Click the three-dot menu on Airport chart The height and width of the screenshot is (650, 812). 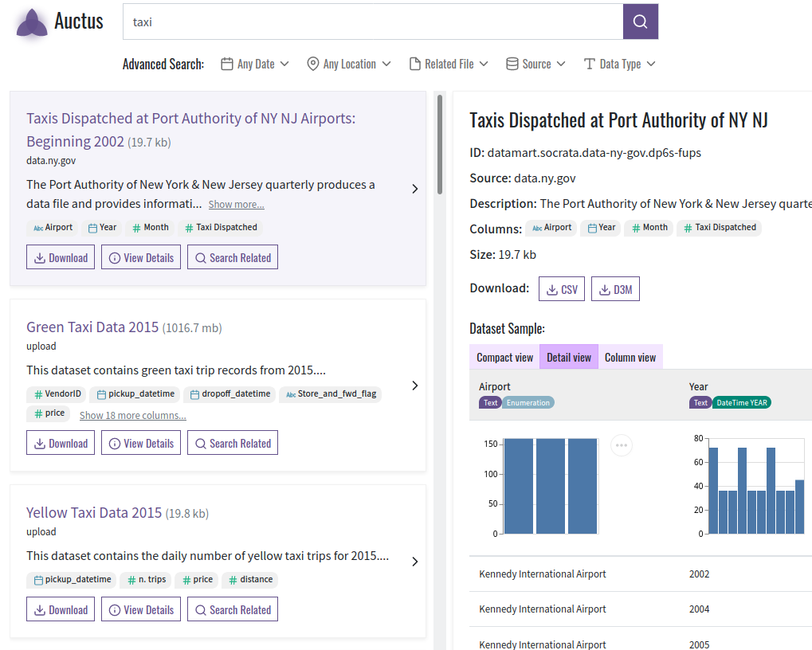point(622,445)
